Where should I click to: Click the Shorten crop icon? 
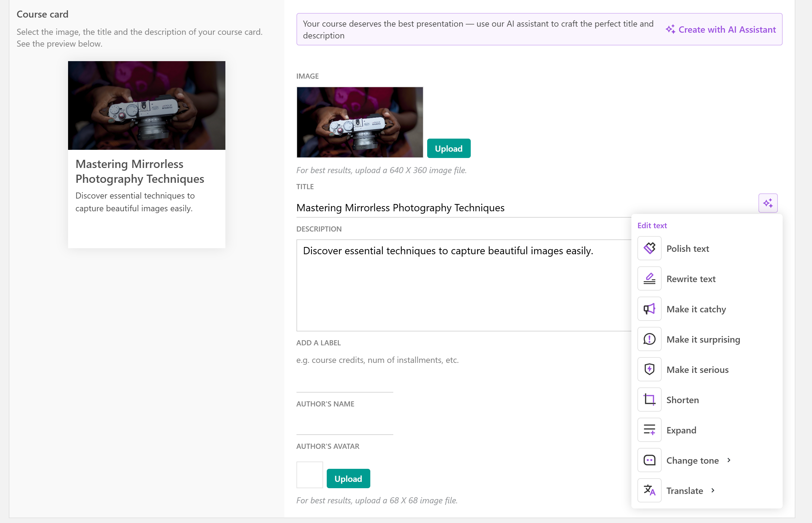point(649,400)
